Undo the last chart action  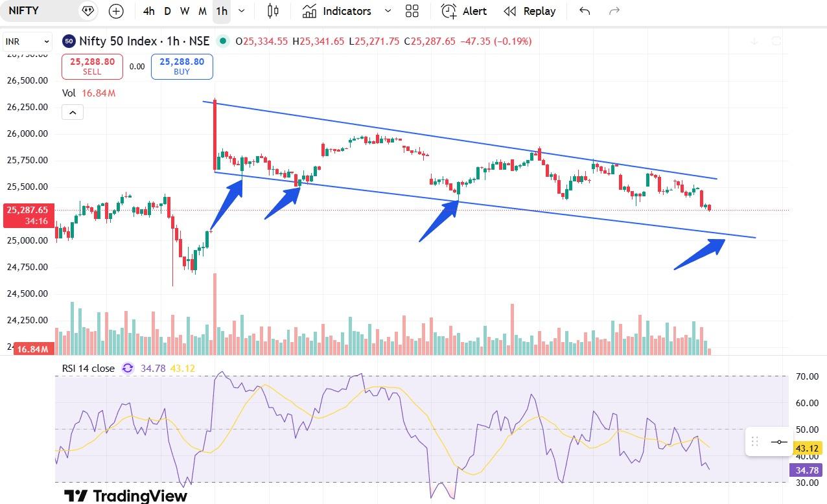585,11
